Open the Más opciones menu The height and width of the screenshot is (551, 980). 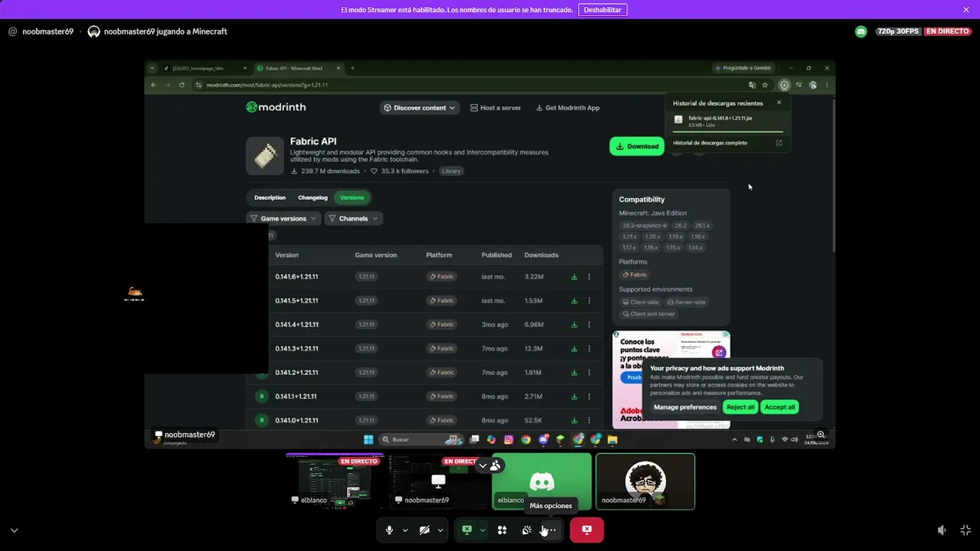click(x=550, y=530)
